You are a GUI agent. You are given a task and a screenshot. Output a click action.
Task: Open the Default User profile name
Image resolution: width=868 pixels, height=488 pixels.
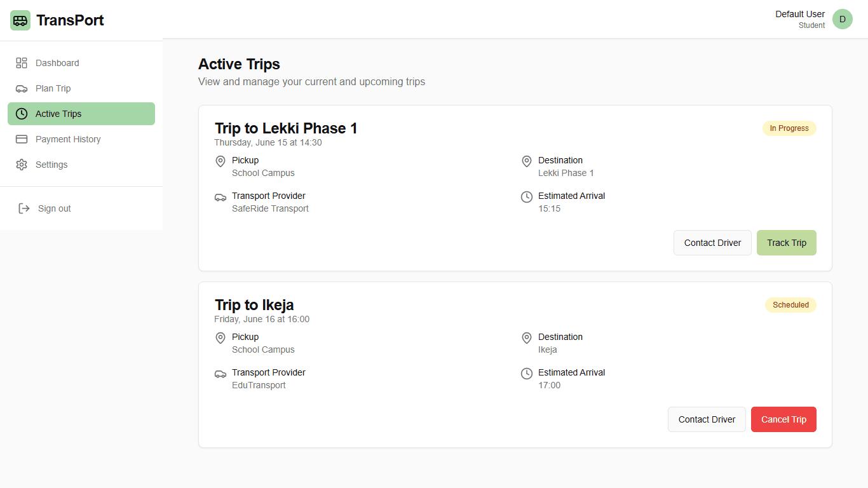click(x=800, y=14)
